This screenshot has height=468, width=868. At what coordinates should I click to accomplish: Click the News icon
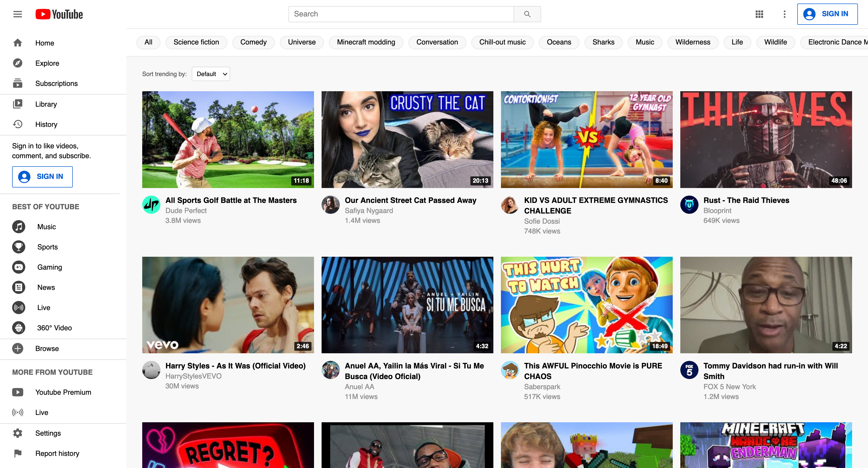tap(18, 287)
